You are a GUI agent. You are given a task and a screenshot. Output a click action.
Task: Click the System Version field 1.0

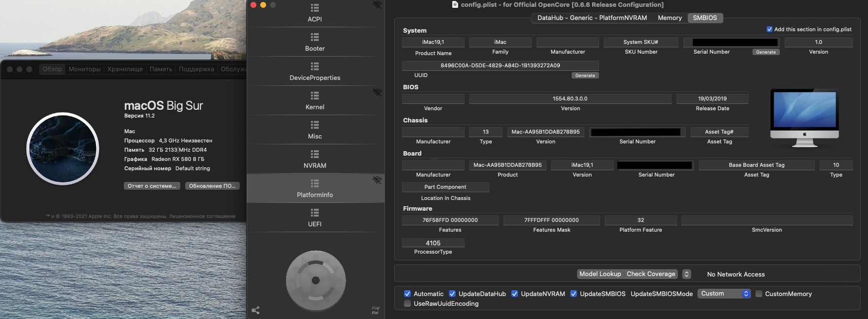818,42
